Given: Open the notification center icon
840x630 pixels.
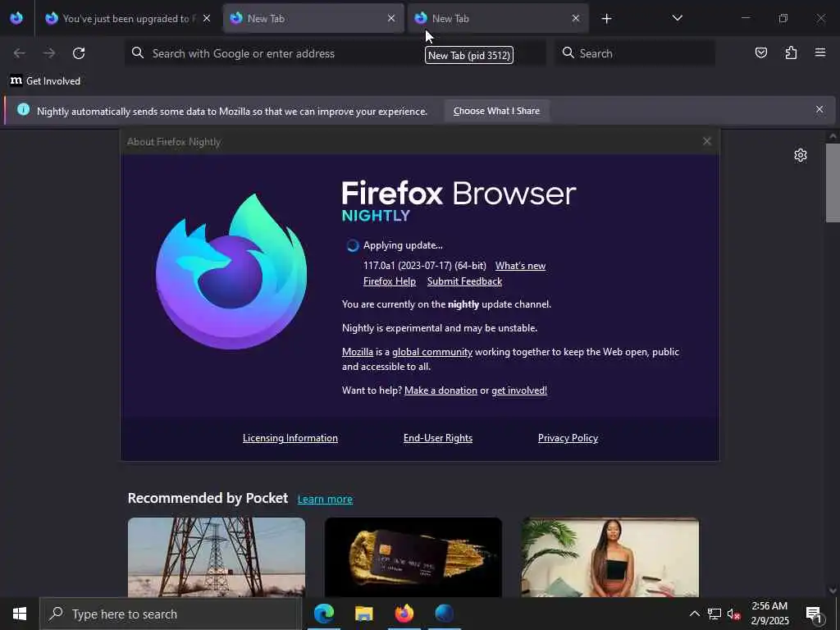Looking at the screenshot, I should click(814, 614).
